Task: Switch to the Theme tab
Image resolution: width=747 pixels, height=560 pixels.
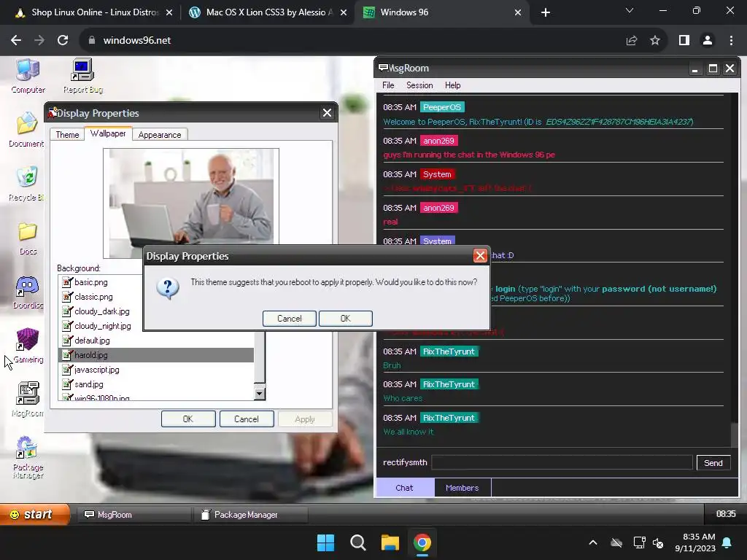Action: point(67,135)
